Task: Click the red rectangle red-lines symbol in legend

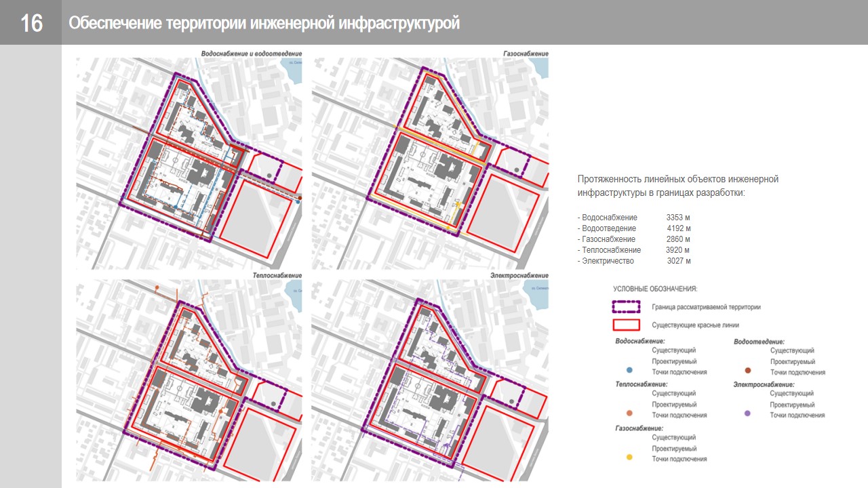Action: click(626, 325)
